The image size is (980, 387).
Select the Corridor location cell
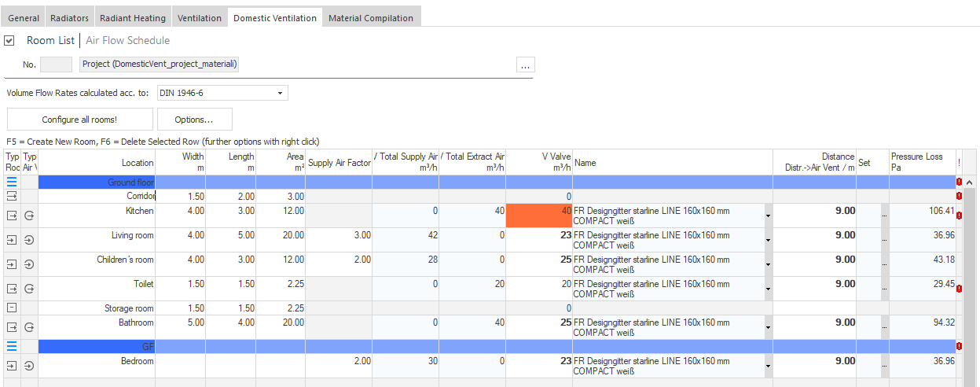[97, 196]
